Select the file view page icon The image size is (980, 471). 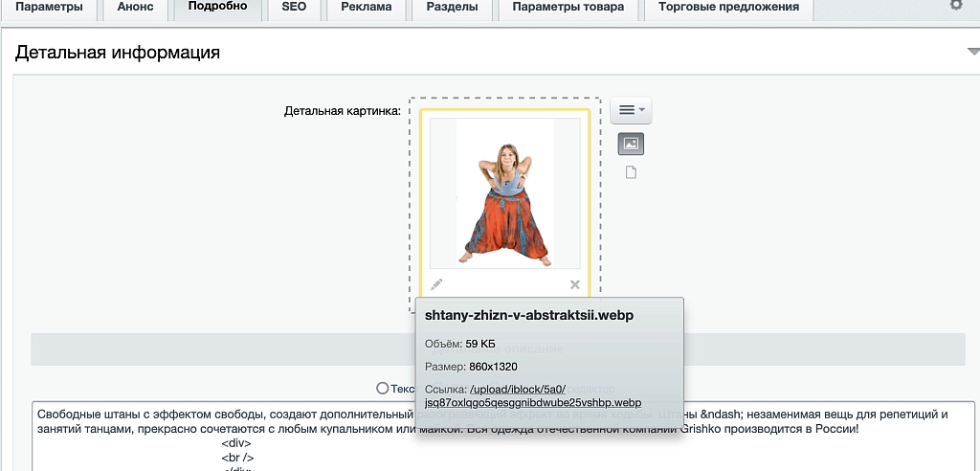click(631, 172)
